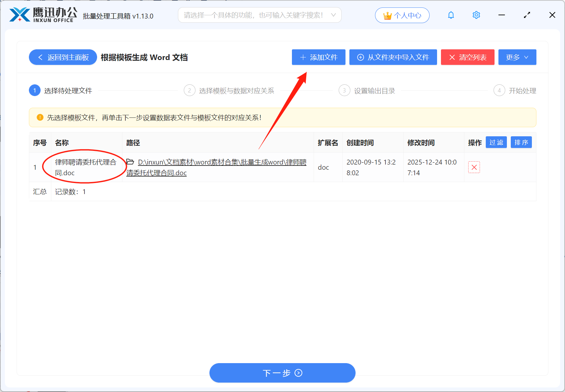This screenshot has width=565, height=392.
Task: Click the folder icon beside the file path
Action: click(130, 162)
